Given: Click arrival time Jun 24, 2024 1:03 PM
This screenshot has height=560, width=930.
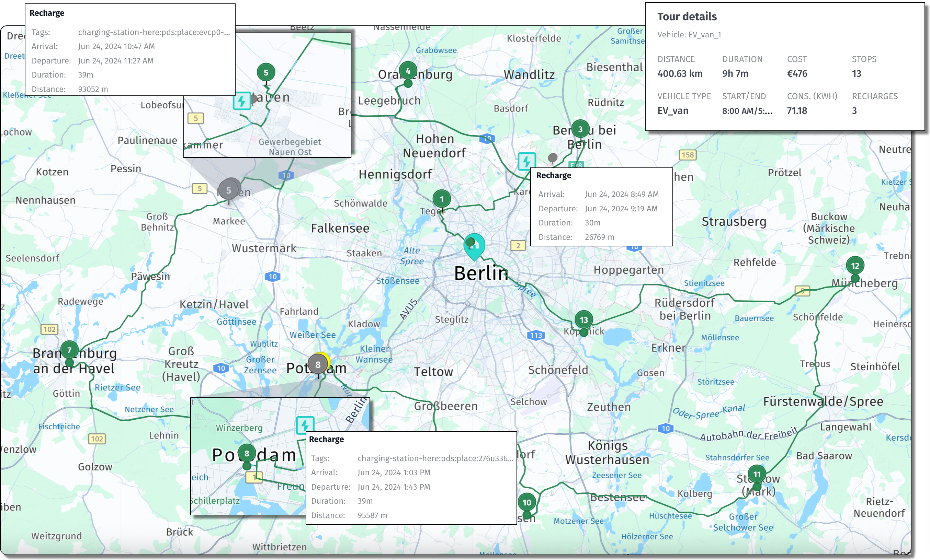Looking at the screenshot, I should pos(394,472).
